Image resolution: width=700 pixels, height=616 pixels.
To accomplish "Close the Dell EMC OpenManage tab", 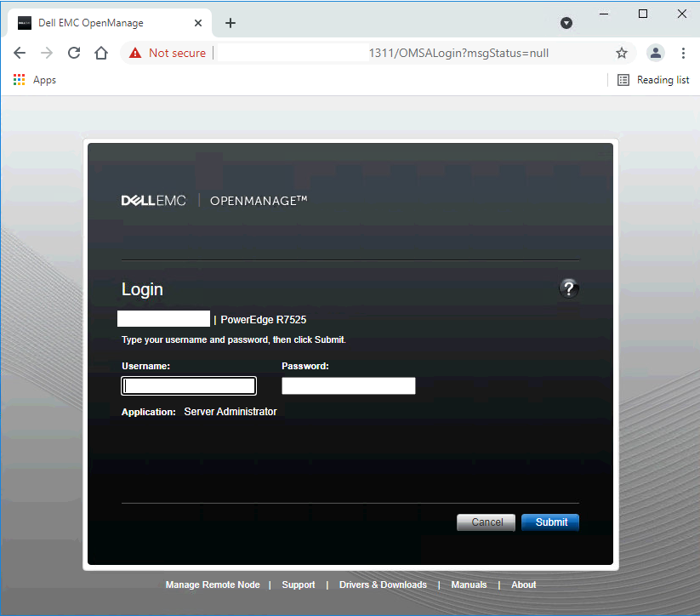I will point(198,23).
